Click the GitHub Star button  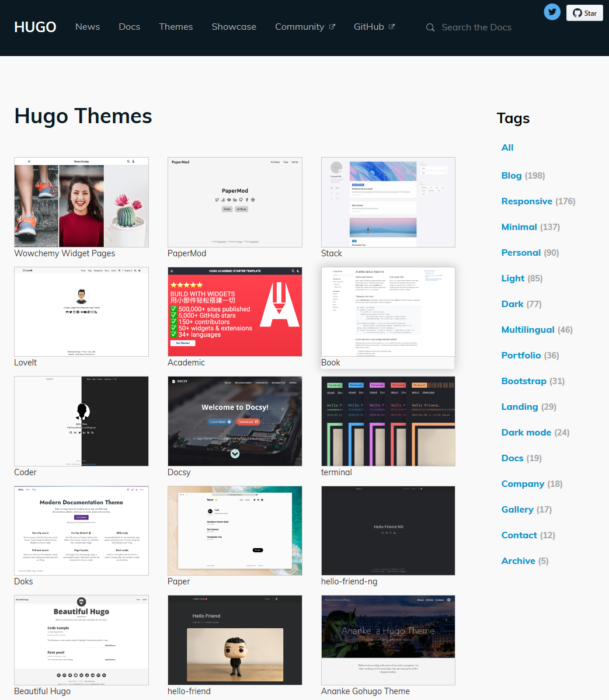click(584, 13)
